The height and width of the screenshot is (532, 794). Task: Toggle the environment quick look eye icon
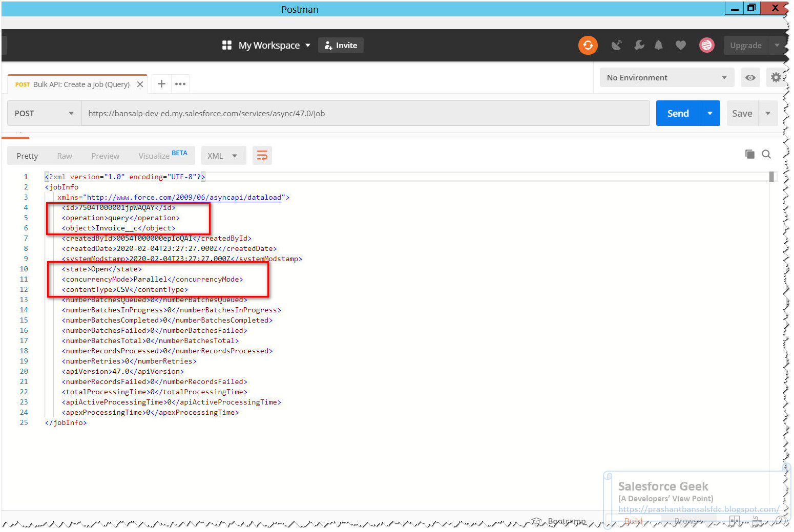point(750,78)
